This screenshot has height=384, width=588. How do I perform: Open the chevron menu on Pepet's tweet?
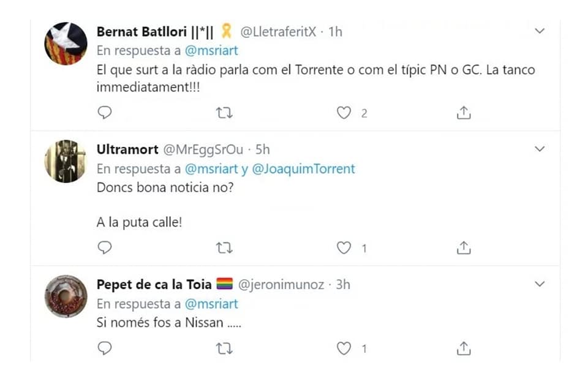(540, 284)
